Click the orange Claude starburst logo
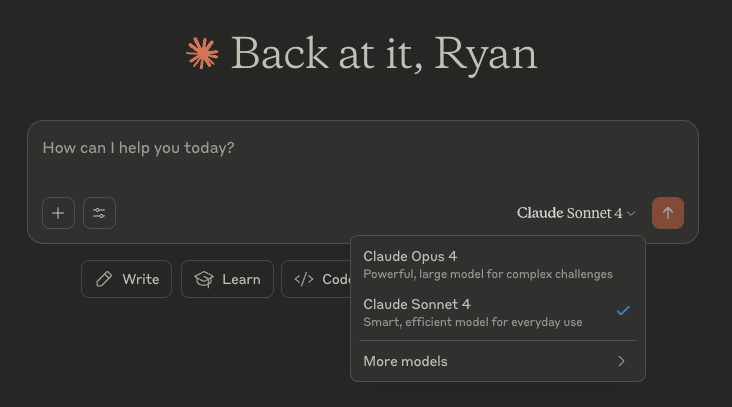The width and height of the screenshot is (732, 407). (202, 54)
